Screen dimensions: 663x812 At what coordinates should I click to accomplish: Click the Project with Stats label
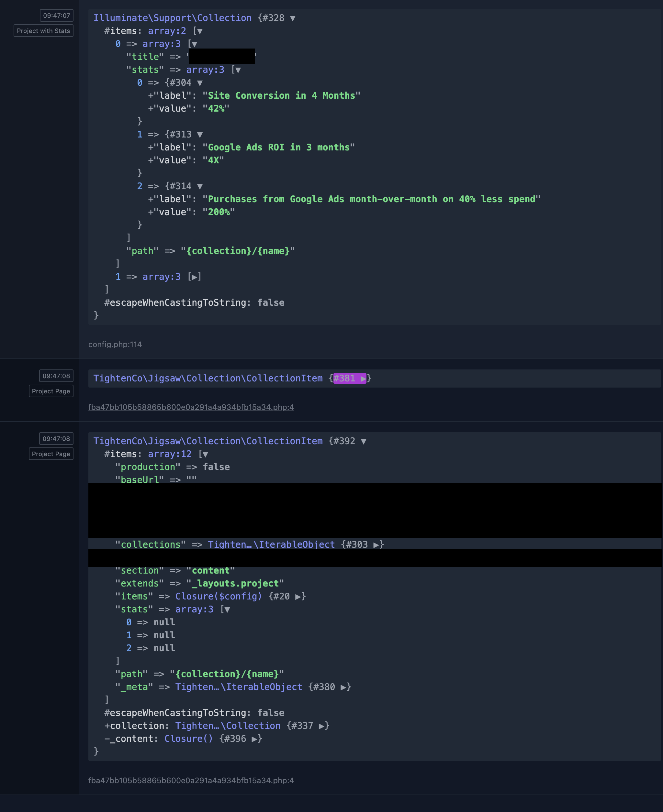(x=43, y=31)
